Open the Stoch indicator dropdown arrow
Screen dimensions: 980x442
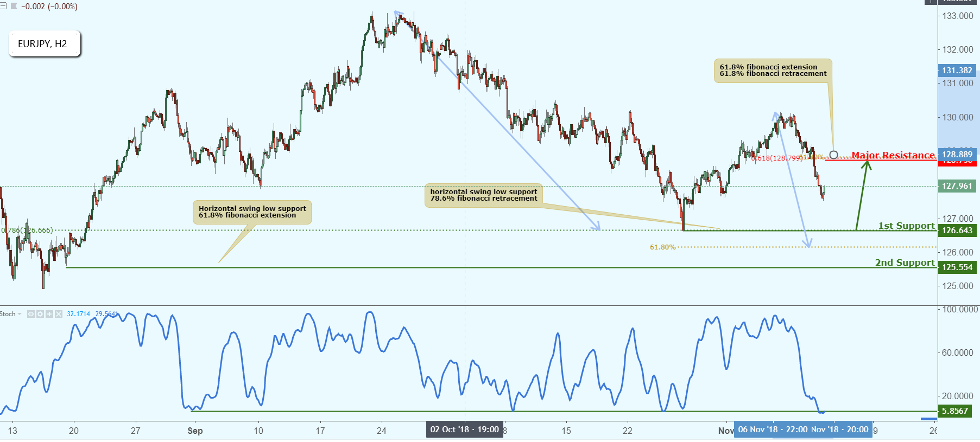tap(20, 314)
